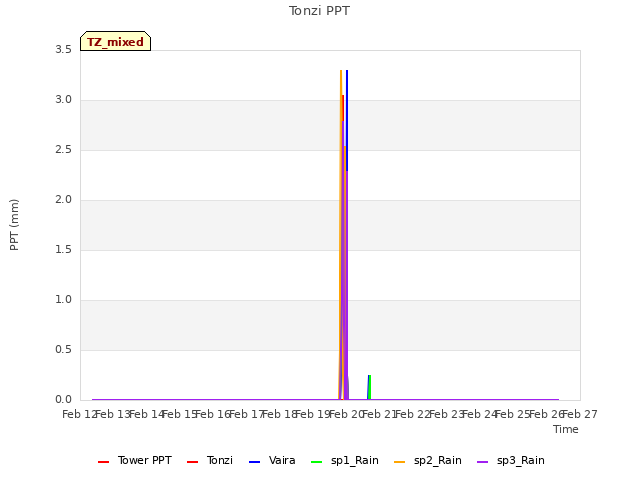
Task: Toggle the Tonzi legend entry
Action: pyautogui.click(x=210, y=460)
